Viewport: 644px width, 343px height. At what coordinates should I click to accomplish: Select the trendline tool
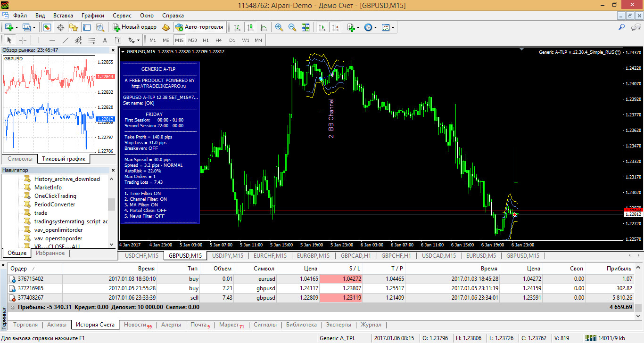(65, 40)
